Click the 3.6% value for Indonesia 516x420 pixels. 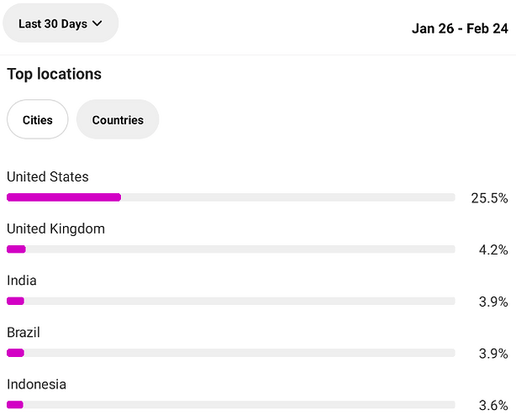pyautogui.click(x=493, y=406)
